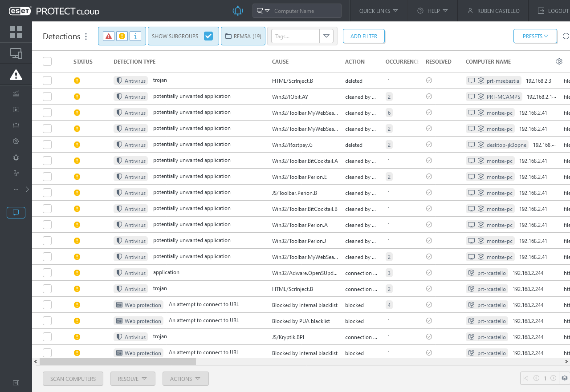Open the QUICK LINKS menu
570x392 pixels.
click(x=379, y=11)
